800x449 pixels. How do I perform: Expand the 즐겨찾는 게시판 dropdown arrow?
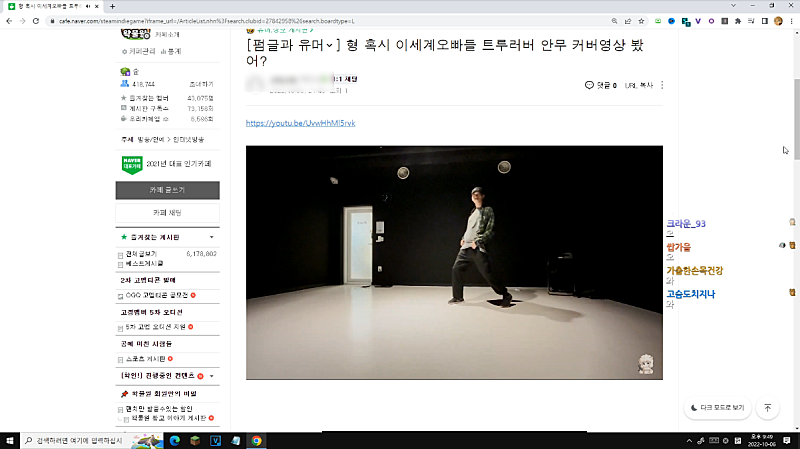click(211, 237)
